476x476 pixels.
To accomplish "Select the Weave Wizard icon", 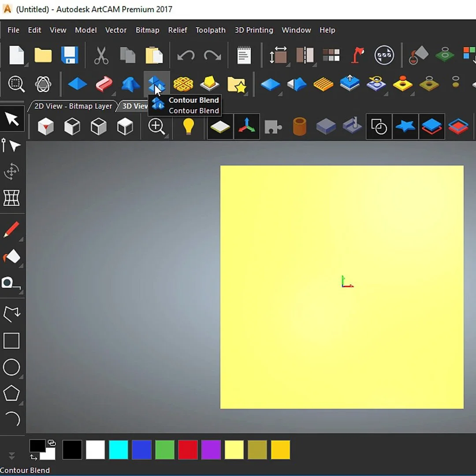I will pos(183,84).
